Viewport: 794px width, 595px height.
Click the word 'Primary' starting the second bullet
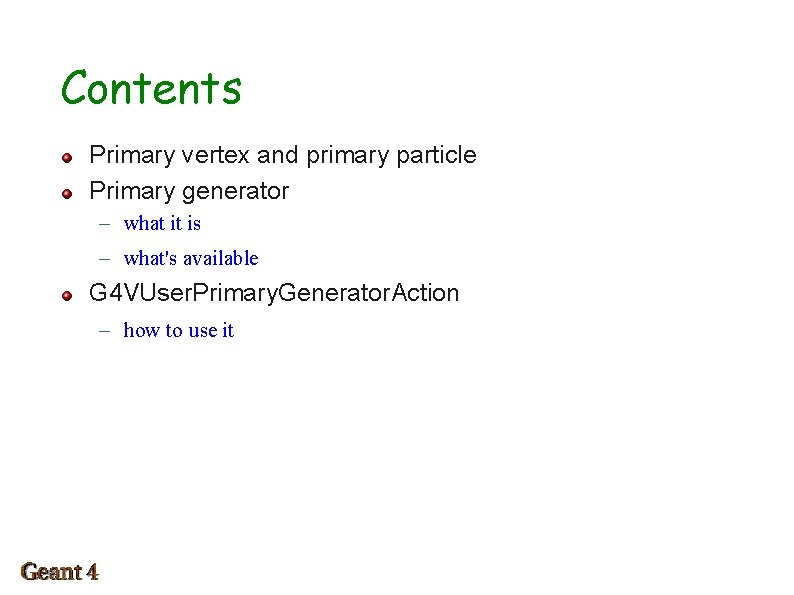pyautogui.click(x=132, y=192)
